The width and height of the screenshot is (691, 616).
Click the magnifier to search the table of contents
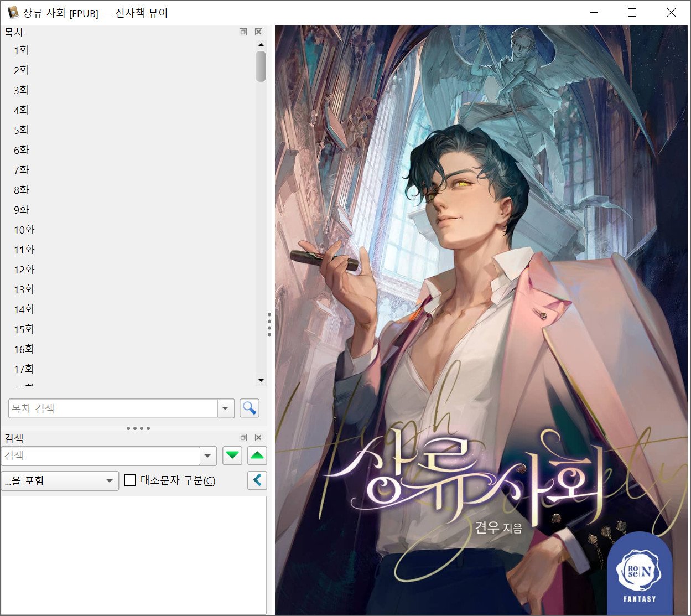point(250,408)
